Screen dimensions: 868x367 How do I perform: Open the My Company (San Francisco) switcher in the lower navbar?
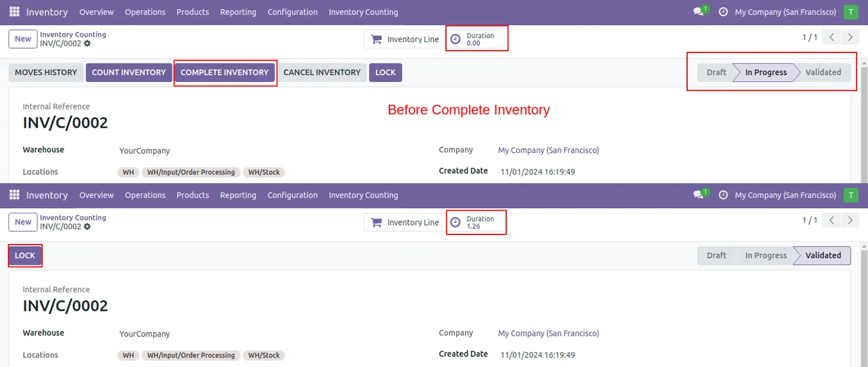tap(785, 195)
